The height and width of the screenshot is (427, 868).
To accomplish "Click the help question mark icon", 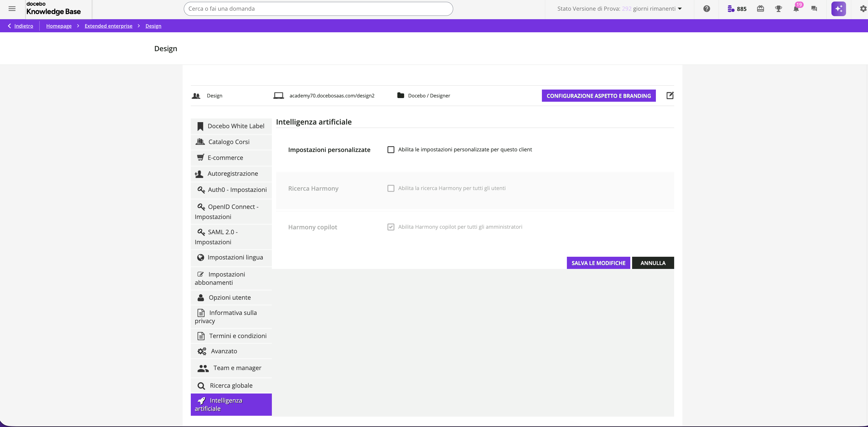I will point(706,9).
